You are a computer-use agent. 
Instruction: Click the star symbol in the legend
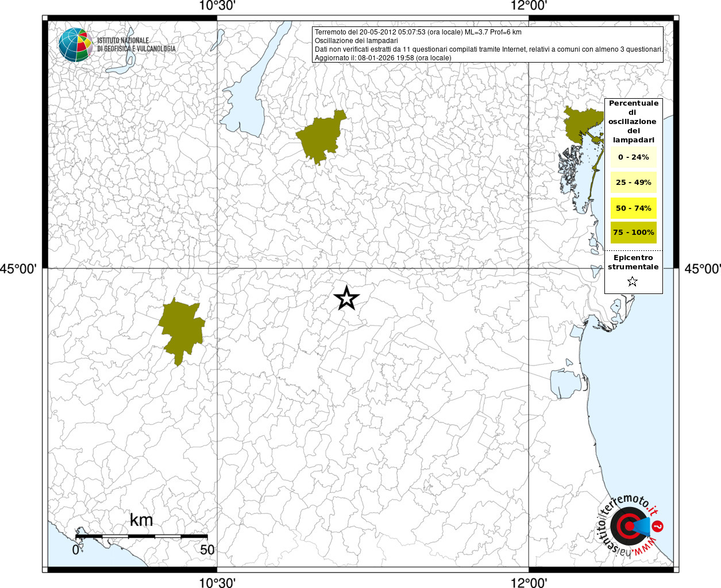(633, 281)
